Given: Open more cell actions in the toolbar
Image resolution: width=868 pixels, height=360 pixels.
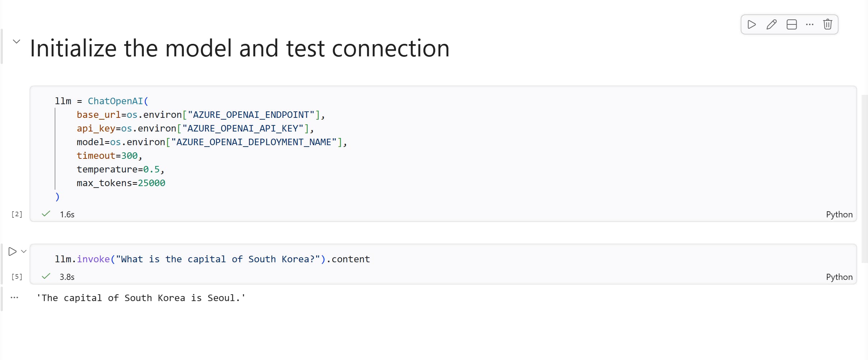Looking at the screenshot, I should coord(809,24).
